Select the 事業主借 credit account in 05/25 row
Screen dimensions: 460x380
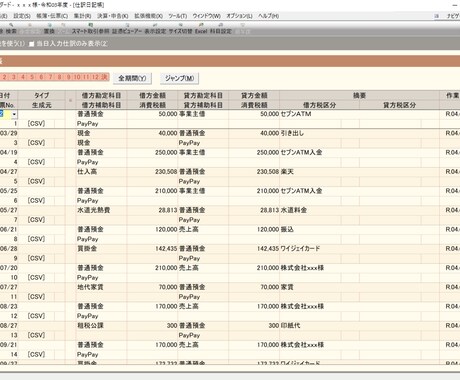(203, 191)
